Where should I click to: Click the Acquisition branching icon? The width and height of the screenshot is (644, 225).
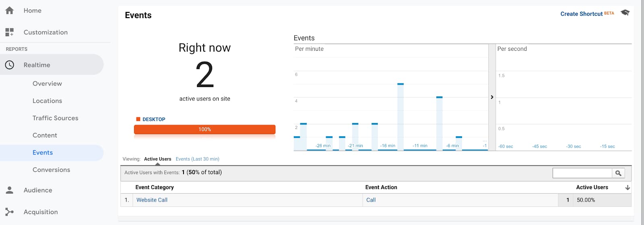[x=10, y=212]
